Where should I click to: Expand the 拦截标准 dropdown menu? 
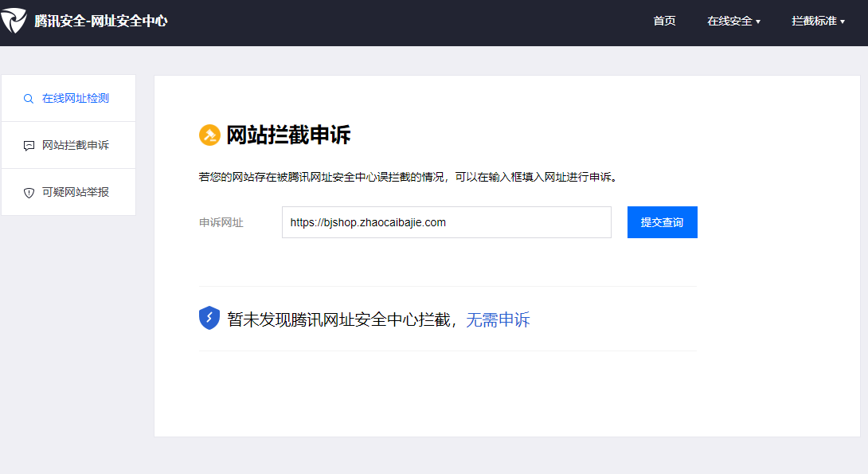pos(818,21)
